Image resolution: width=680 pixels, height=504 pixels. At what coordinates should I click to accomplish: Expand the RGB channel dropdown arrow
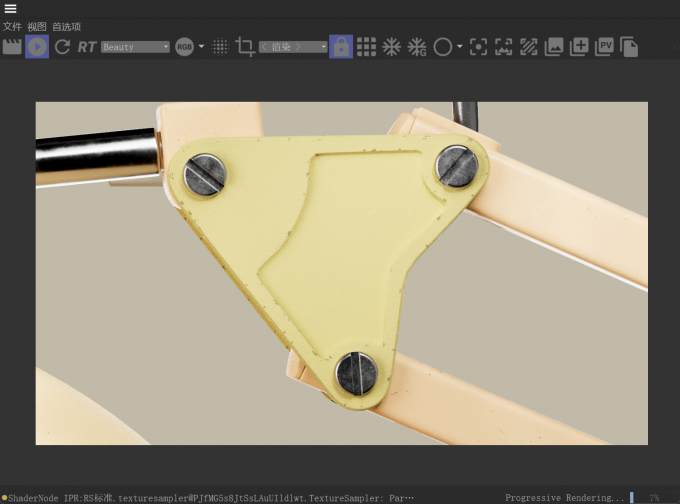[201, 46]
